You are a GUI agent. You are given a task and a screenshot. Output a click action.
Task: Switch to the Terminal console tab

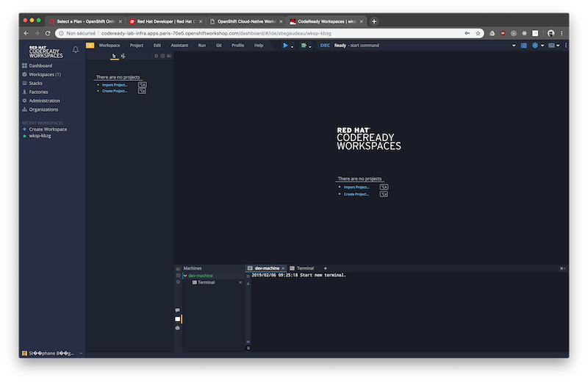pos(302,268)
